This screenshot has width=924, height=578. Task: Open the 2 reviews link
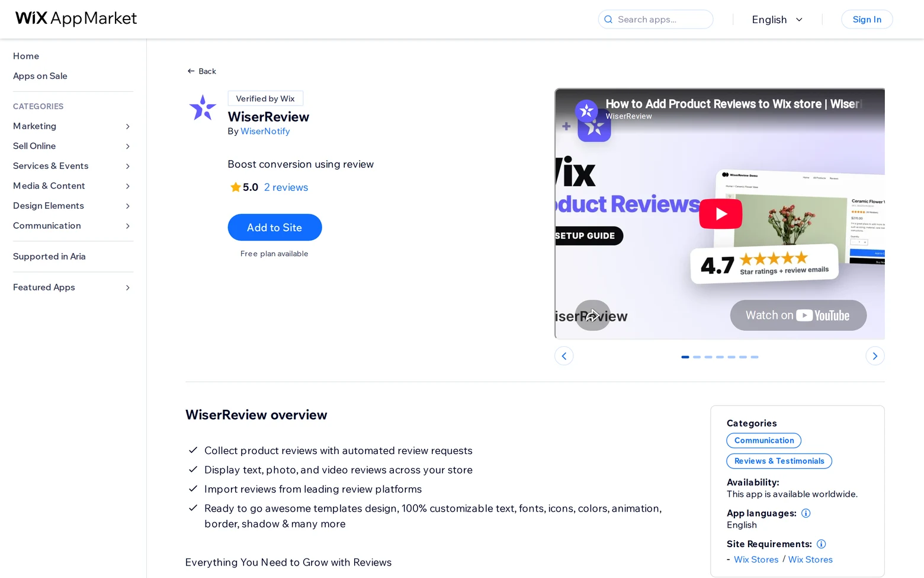point(286,187)
